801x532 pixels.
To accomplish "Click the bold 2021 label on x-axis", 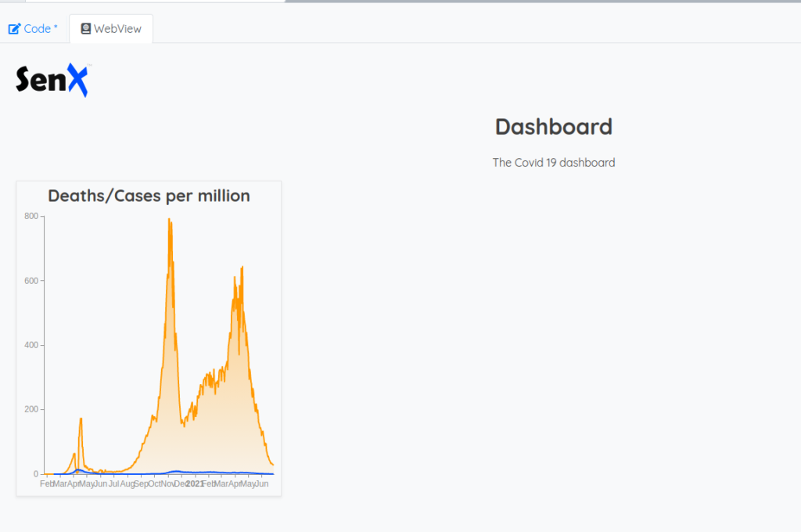I will 195,484.
